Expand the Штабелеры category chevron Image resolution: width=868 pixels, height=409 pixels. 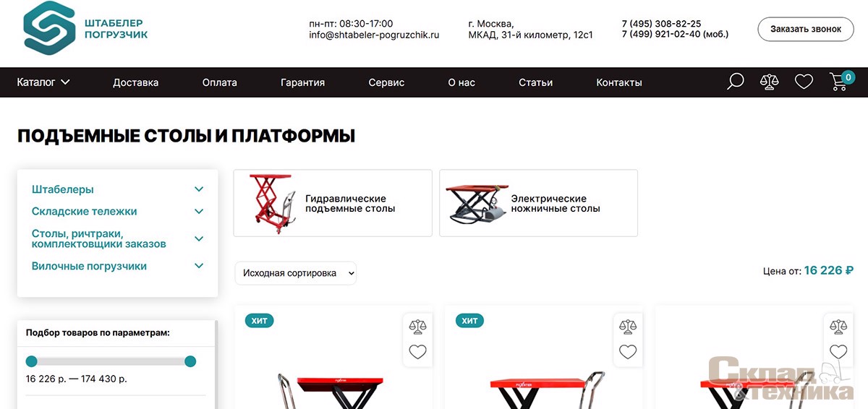click(x=199, y=189)
